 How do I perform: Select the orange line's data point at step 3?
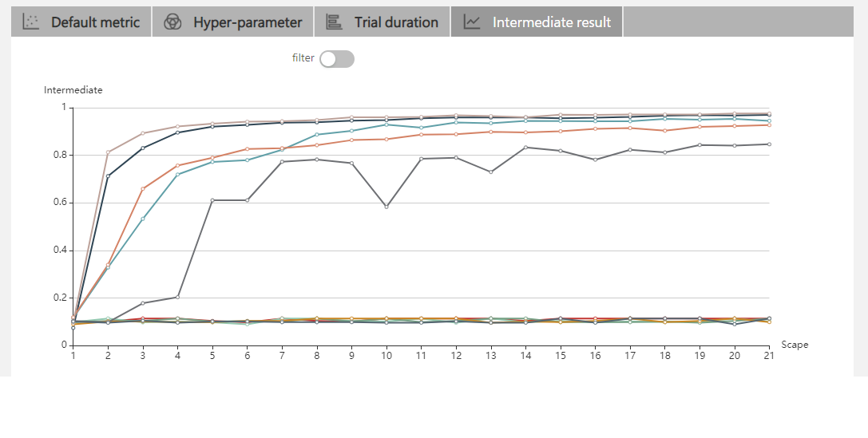point(143,189)
